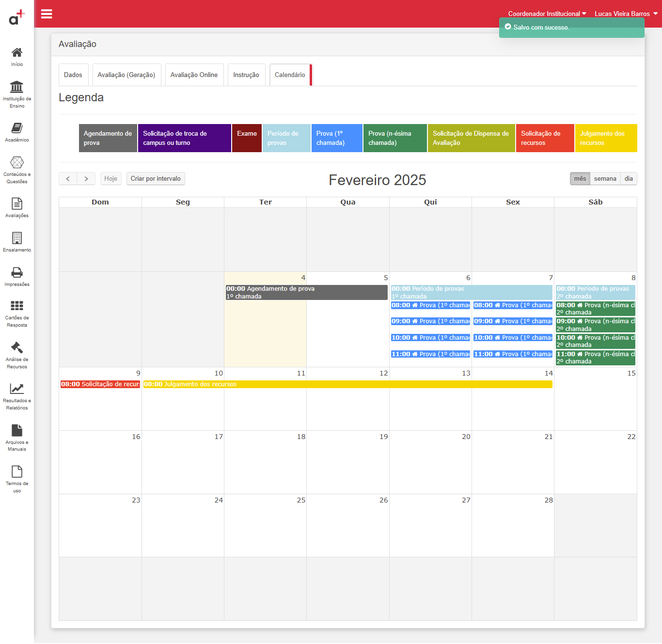Open 11:00 Prova event on Thursday 6
The image size is (662, 644).
(430, 354)
